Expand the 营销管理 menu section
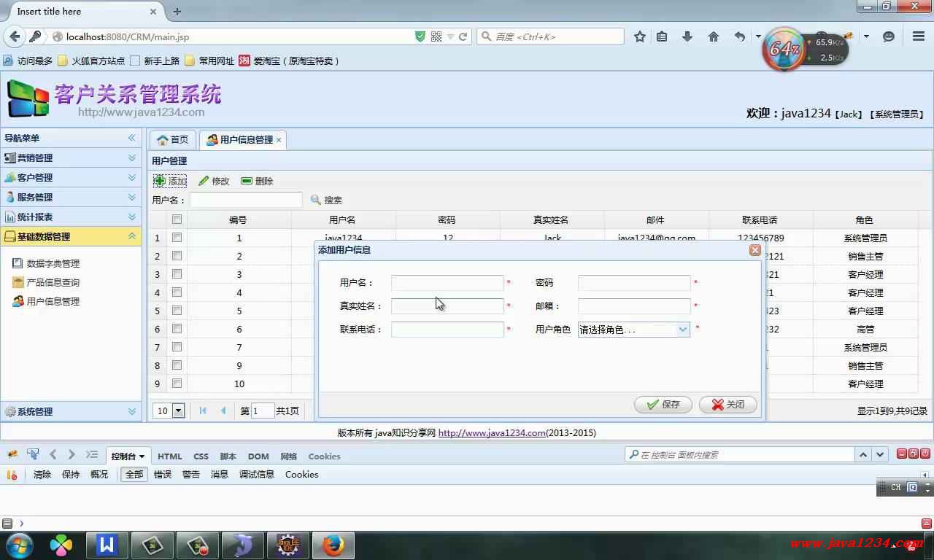Viewport: 934px width, 560px height. 132,157
